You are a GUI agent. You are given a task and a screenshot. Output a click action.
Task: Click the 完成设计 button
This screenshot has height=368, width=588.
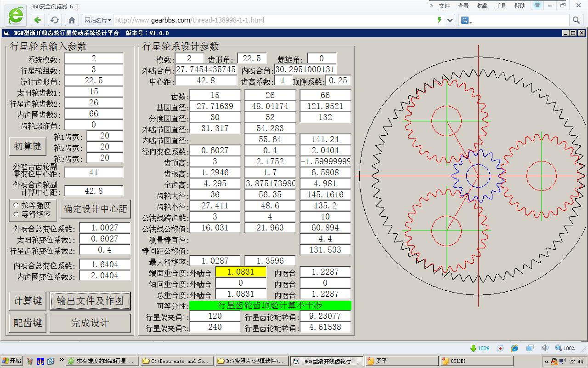(x=90, y=323)
